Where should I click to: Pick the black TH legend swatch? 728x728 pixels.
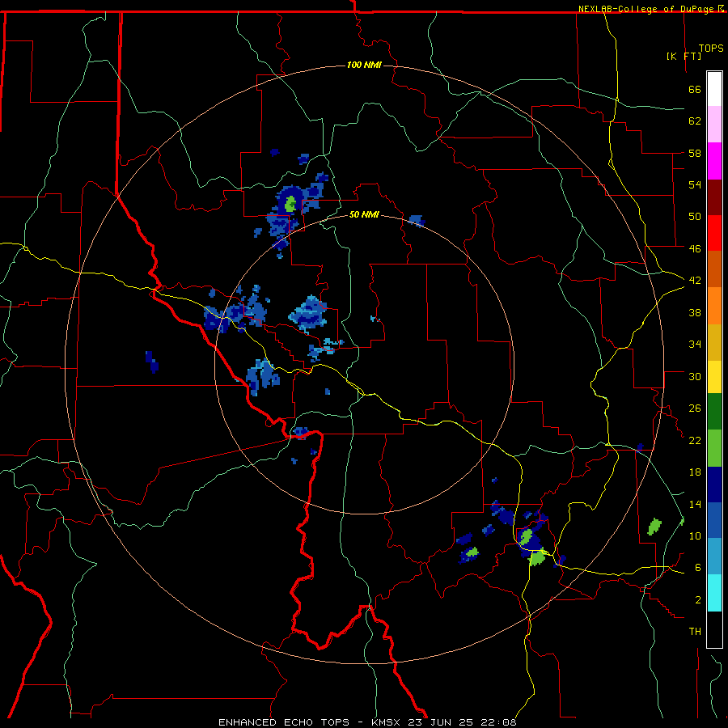pyautogui.click(x=714, y=629)
